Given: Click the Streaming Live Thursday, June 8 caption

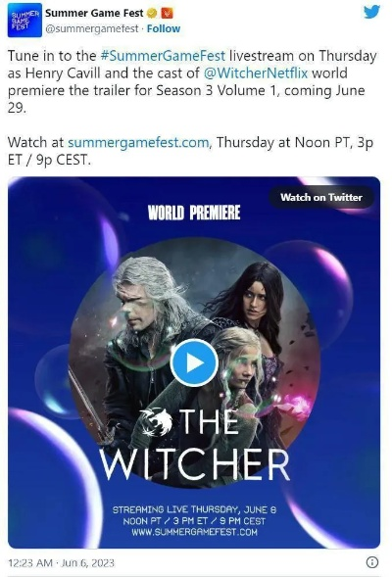Looking at the screenshot, I should point(194,509).
